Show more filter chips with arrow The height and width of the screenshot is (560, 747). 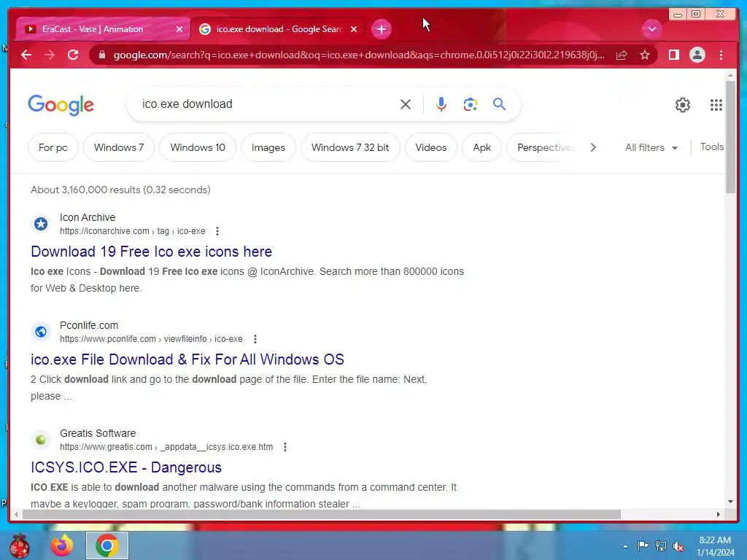click(593, 147)
